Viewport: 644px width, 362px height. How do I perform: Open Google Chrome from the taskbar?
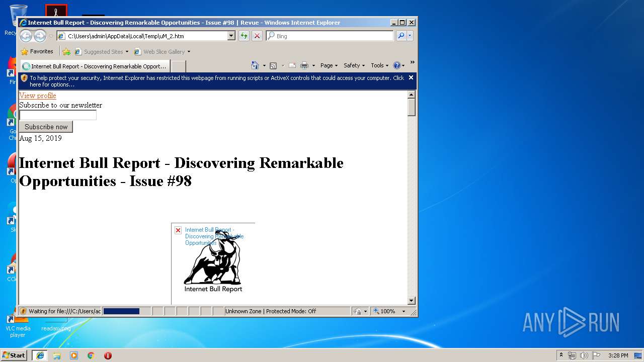pos(91,355)
